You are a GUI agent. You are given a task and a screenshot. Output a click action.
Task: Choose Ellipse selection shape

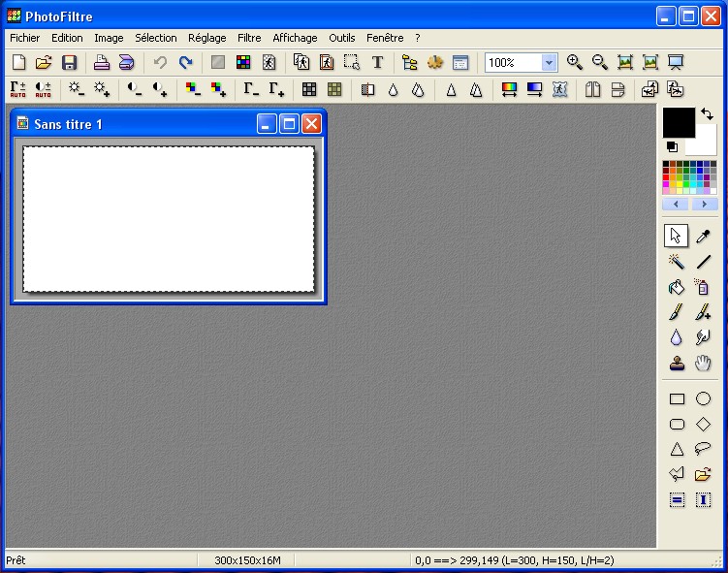(x=703, y=398)
